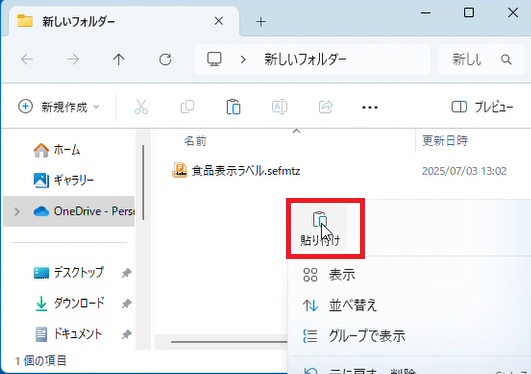Click the pin icon beside デスクトップ

point(126,273)
